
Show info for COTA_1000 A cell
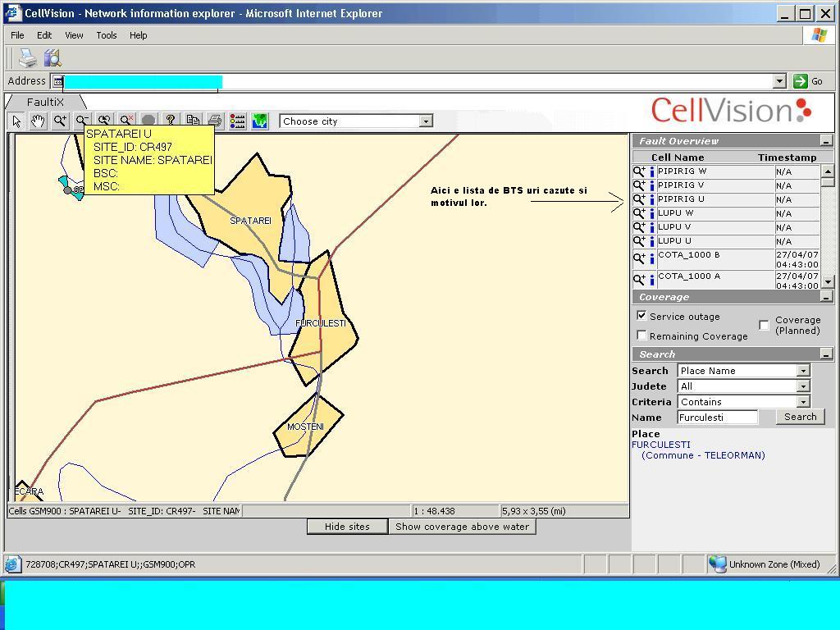(652, 280)
